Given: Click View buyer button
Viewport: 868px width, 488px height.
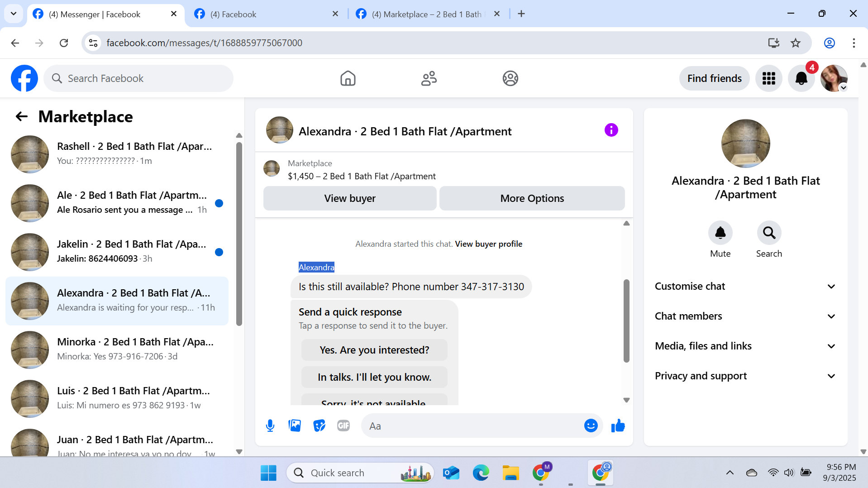Looking at the screenshot, I should click(x=350, y=198).
